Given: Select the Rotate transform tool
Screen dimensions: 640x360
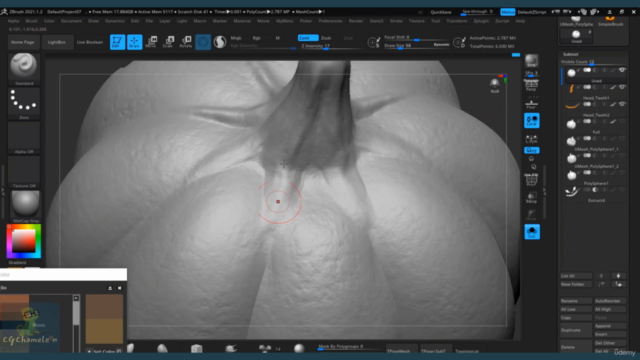Looking at the screenshot, I should pos(186,42).
